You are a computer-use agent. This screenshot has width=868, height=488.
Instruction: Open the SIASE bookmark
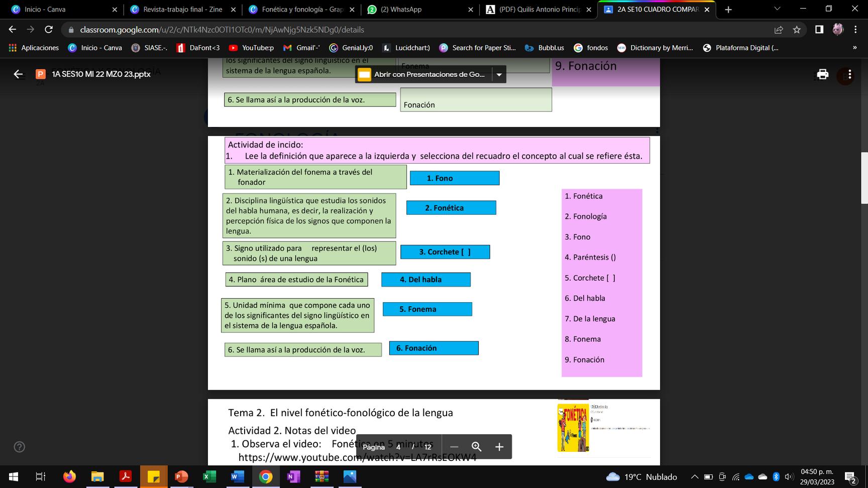(149, 48)
